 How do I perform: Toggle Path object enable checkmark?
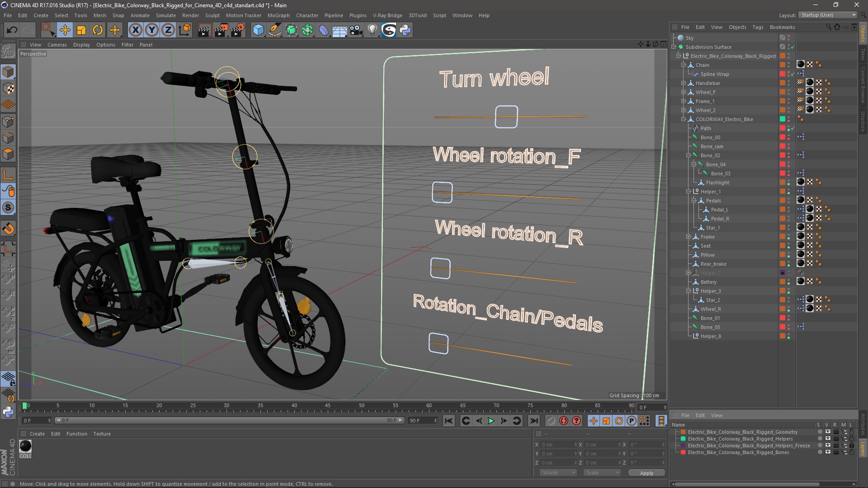click(x=793, y=128)
